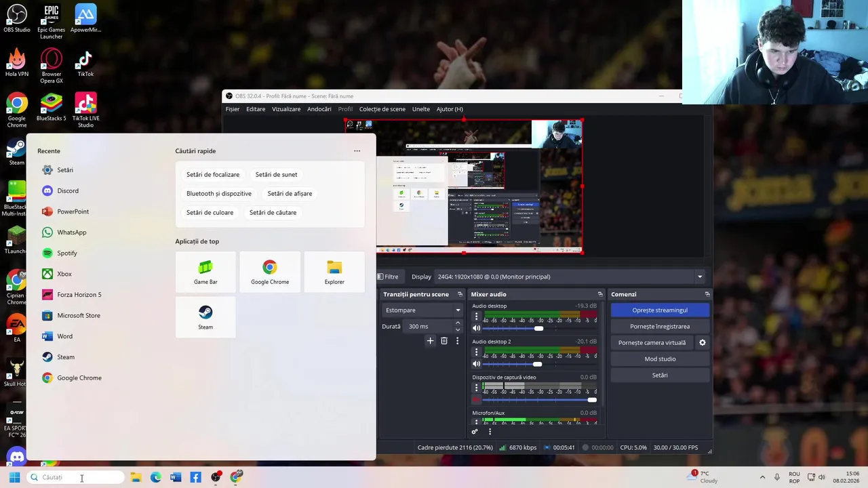The image size is (868, 488).
Task: Open OBS Studio desktop shortcut
Action: pos(17,18)
